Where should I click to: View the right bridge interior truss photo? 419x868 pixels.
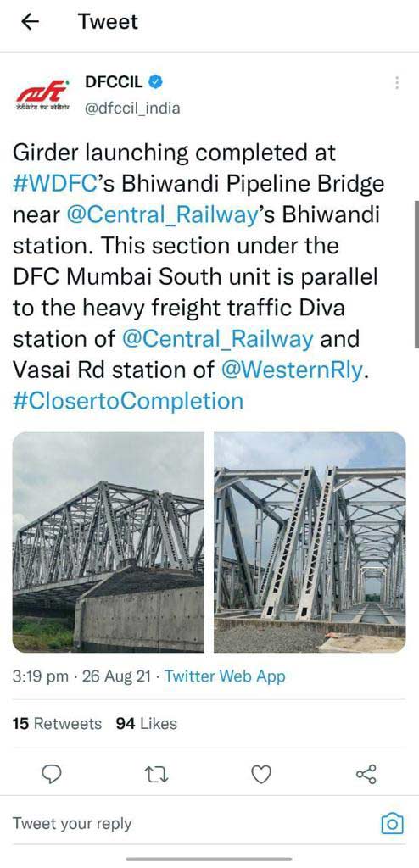[310, 542]
